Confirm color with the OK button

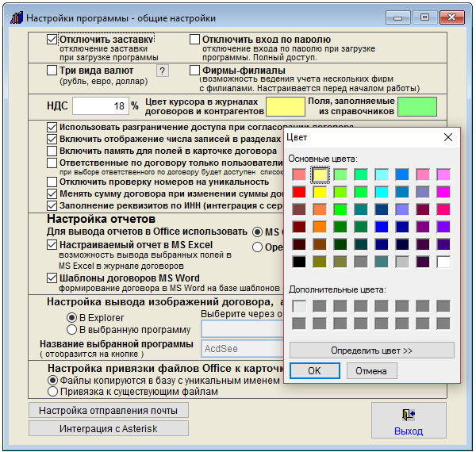pyautogui.click(x=314, y=370)
